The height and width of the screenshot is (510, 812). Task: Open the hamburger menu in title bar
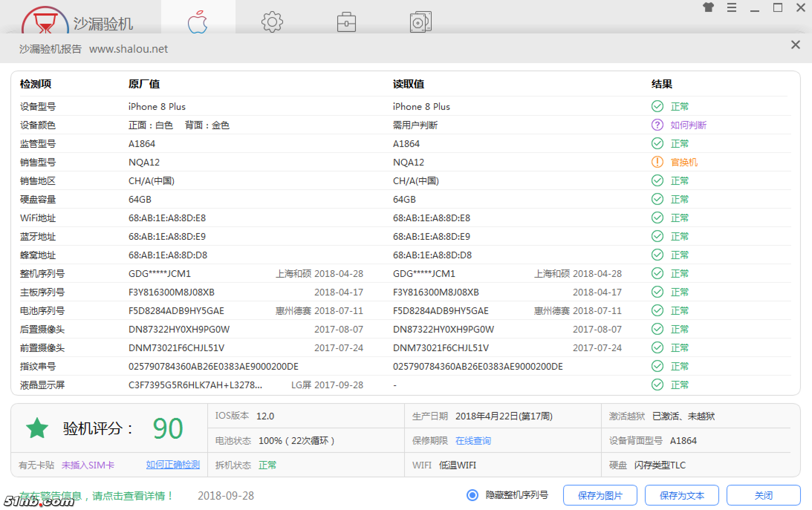pyautogui.click(x=731, y=7)
